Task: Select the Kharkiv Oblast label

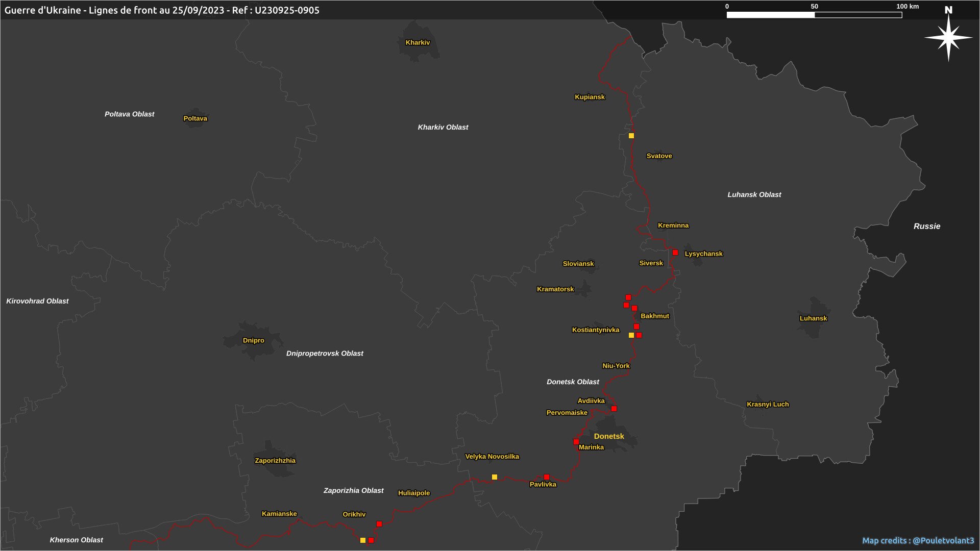Action: pos(443,127)
